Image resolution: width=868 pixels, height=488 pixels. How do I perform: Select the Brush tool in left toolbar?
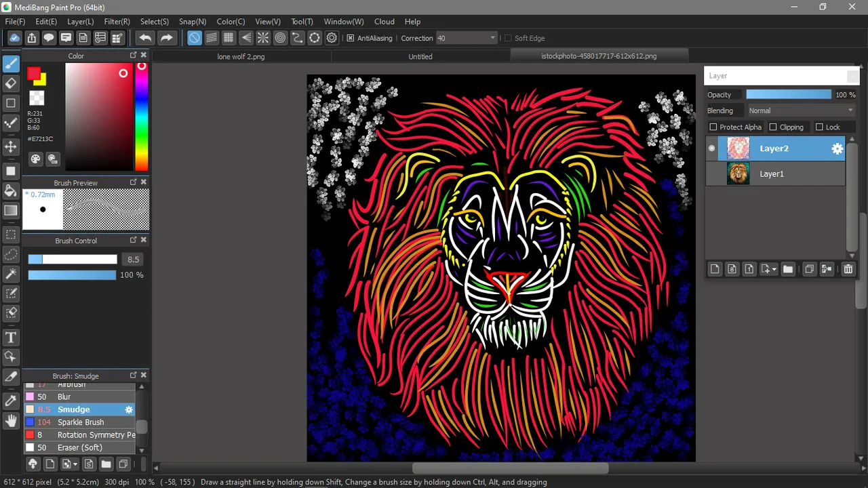tap(11, 64)
